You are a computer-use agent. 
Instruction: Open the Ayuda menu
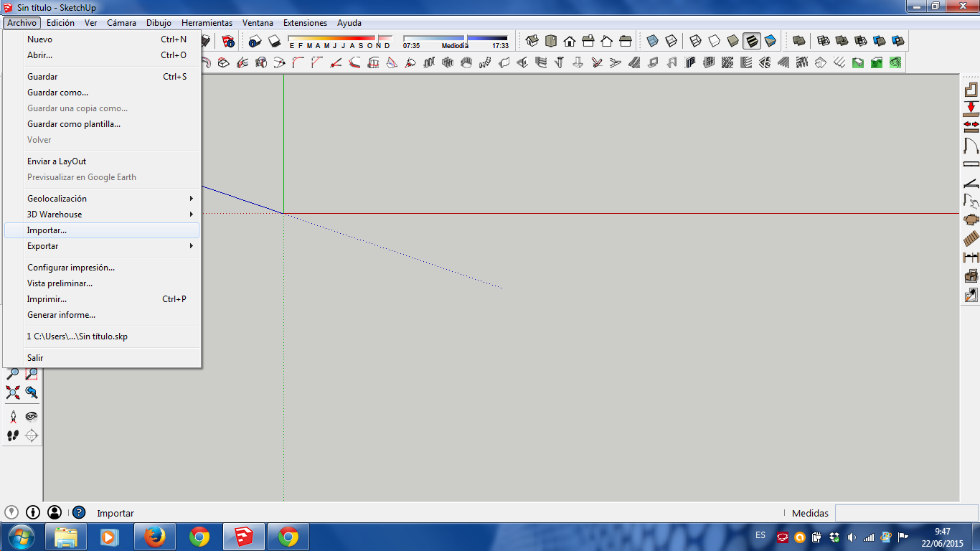pyautogui.click(x=349, y=23)
